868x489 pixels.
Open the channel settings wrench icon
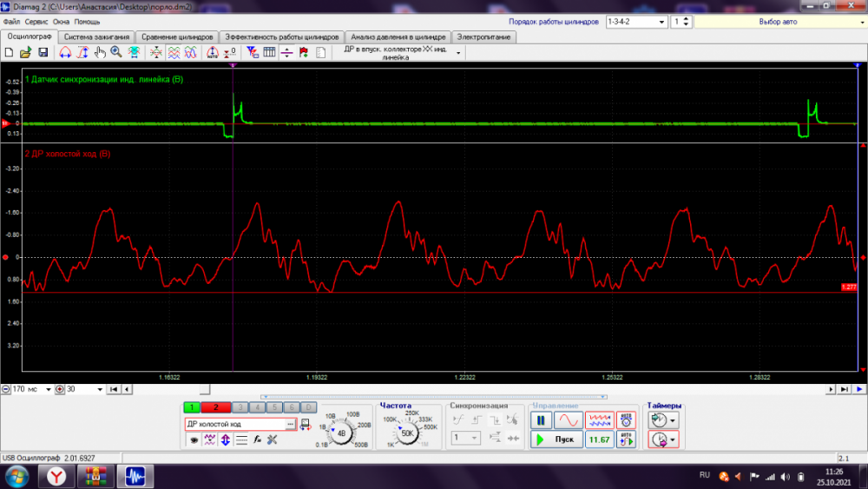click(272, 439)
